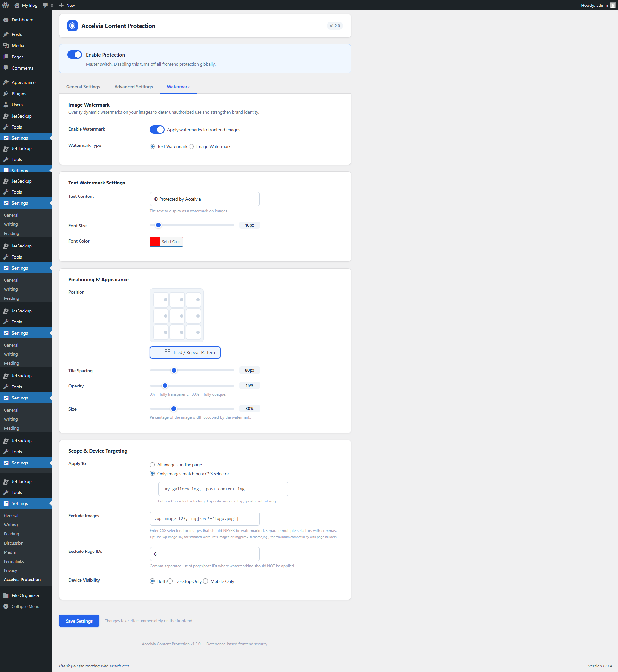Focus the Exclude Images input field
The image size is (618, 672).
205,518
